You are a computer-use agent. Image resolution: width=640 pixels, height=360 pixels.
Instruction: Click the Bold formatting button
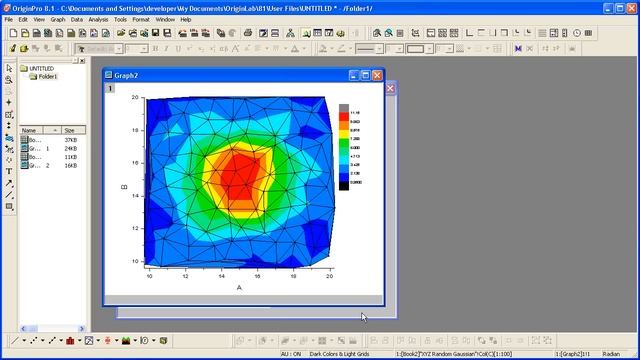(155, 49)
